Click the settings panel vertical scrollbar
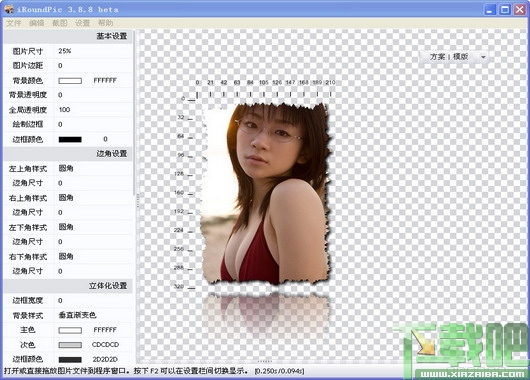Viewport: 530px width, 380px height. 134,113
